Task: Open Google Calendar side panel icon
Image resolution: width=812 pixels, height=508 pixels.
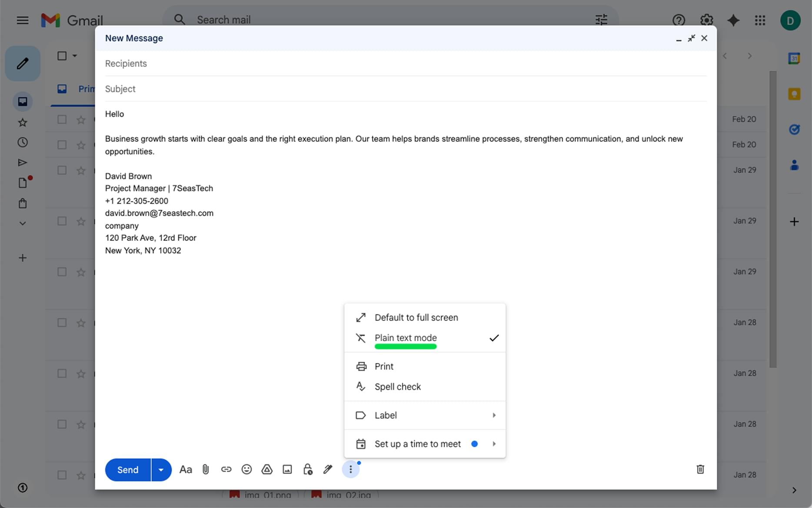Action: (x=794, y=58)
